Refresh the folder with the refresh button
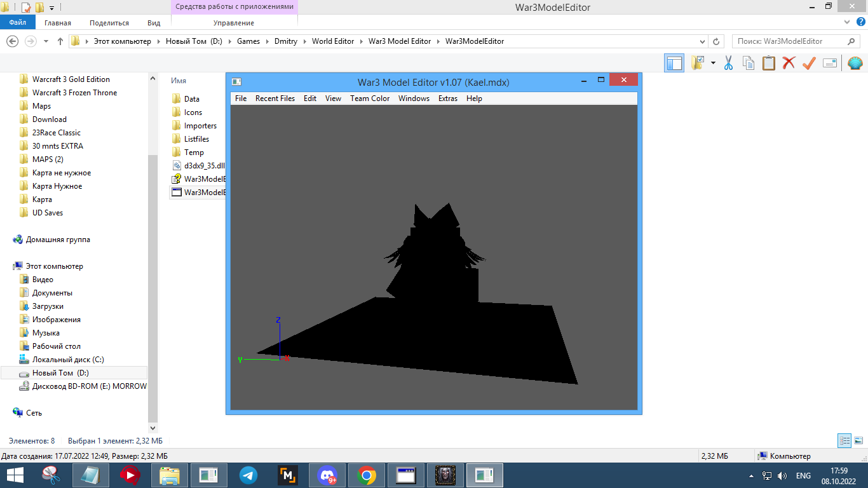This screenshot has height=488, width=868. tap(717, 41)
